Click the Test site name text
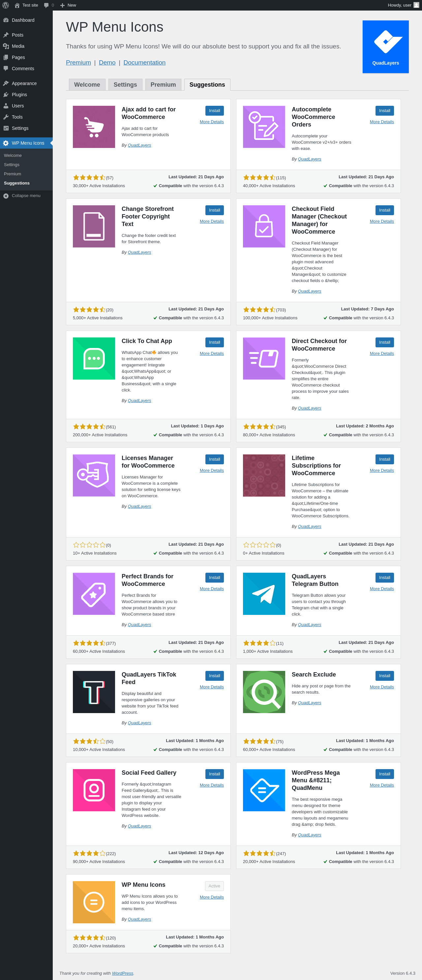Screen dimensions: 422x980 coord(30,5)
